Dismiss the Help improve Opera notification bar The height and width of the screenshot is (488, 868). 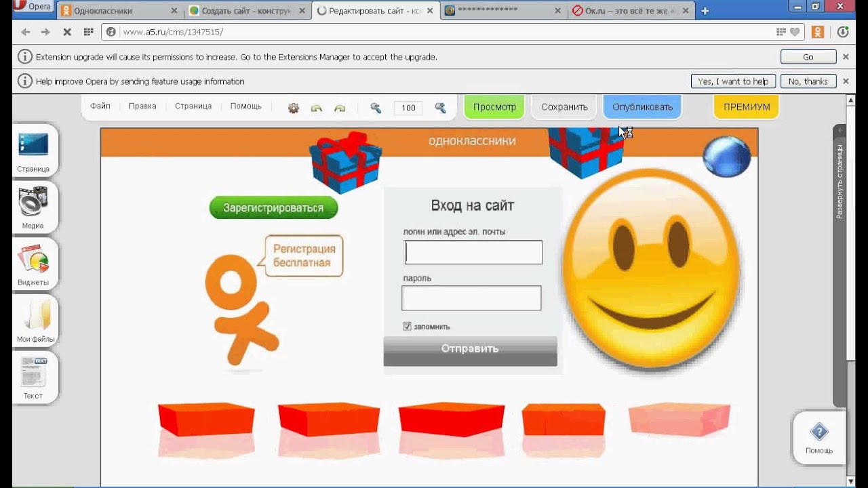coord(846,81)
